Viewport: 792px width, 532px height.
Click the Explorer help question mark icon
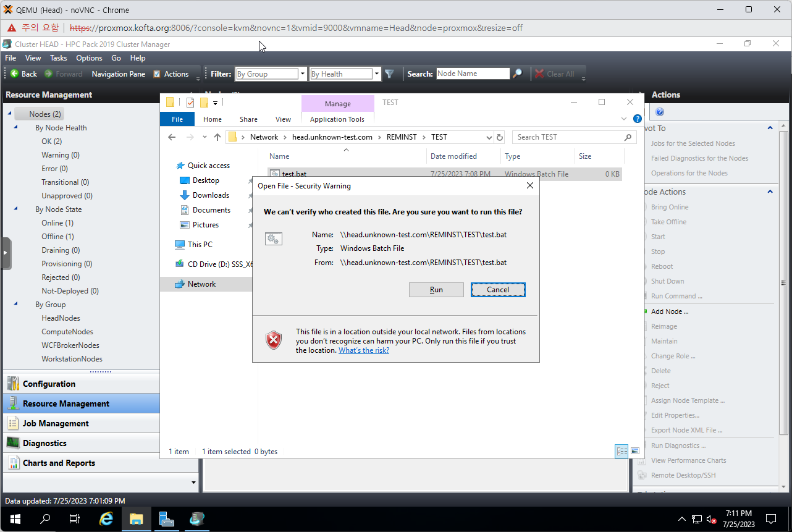pyautogui.click(x=637, y=119)
